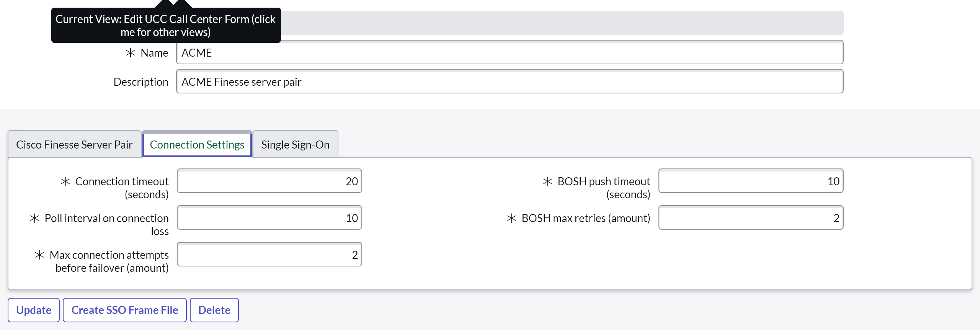Switch to Cisco Finesse Server Pair tab
The width and height of the screenshot is (980, 330).
74,145
